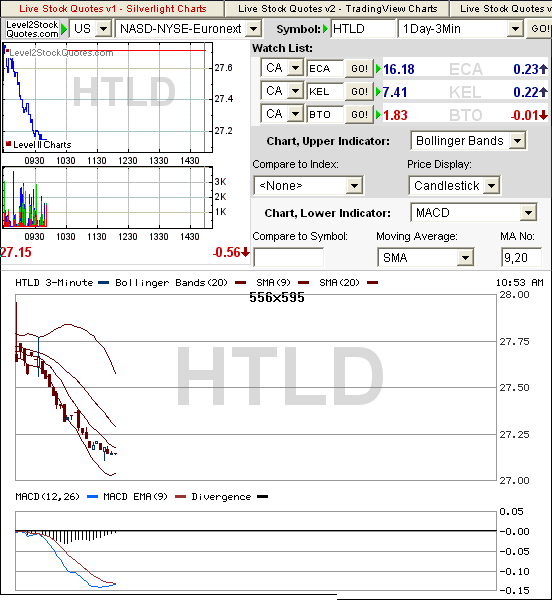Click GO! button for KEL watch row

[359, 91]
